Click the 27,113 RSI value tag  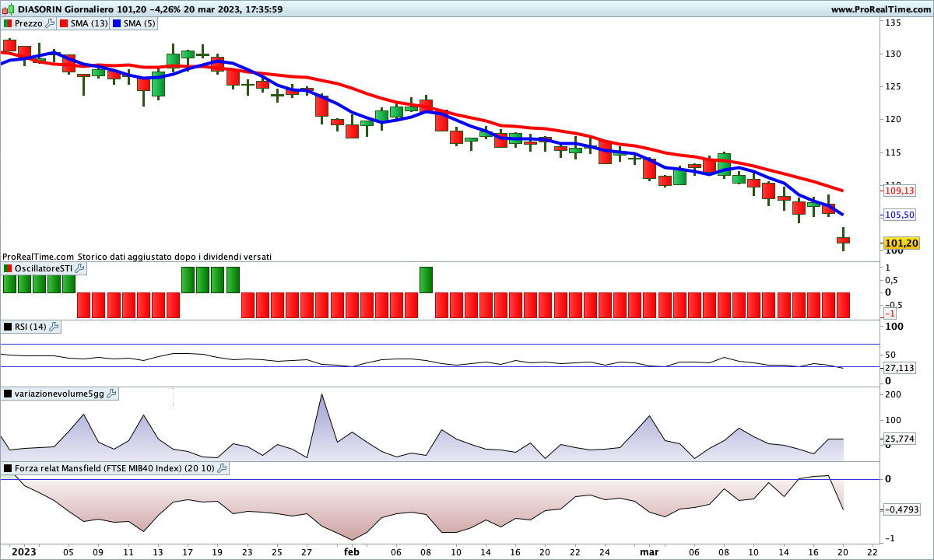point(900,367)
